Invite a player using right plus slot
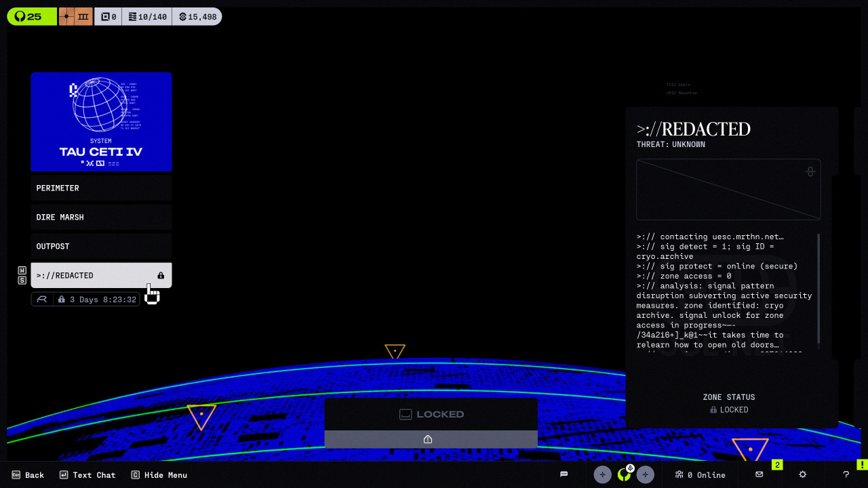This screenshot has height=488, width=868. click(645, 474)
